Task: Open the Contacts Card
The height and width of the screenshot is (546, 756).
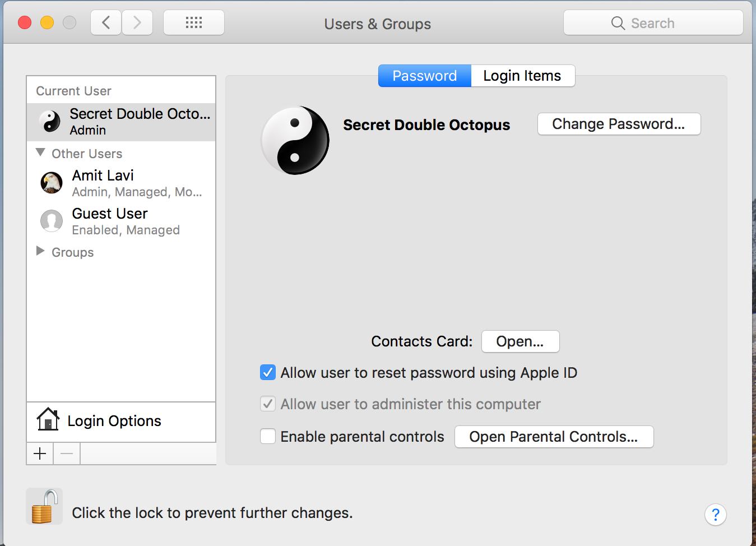Action: (521, 341)
